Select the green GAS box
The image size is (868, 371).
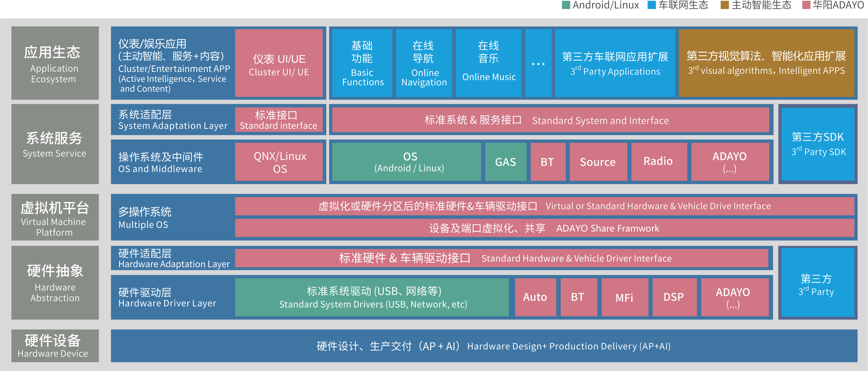tap(505, 162)
